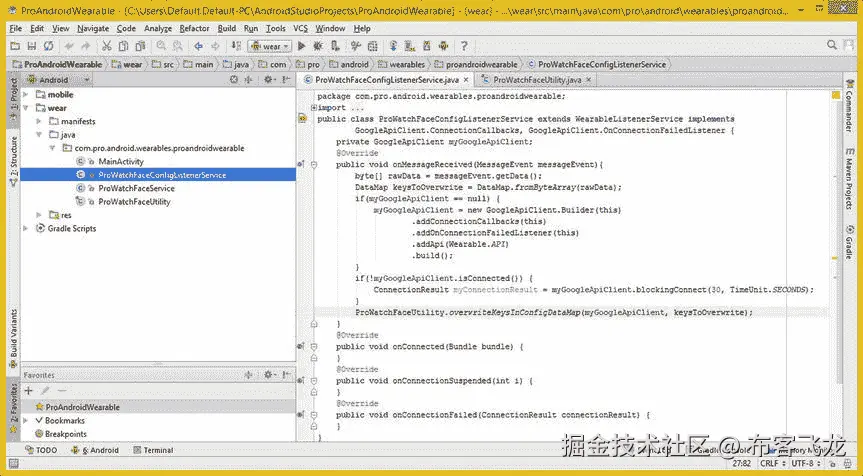Click the scroll from source target icon in Project panel
Viewport: 863px width, 476px height.
coord(234,80)
